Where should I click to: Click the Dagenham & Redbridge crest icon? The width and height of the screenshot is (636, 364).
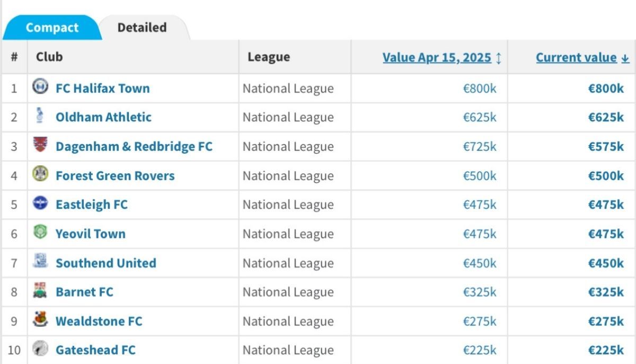click(40, 145)
